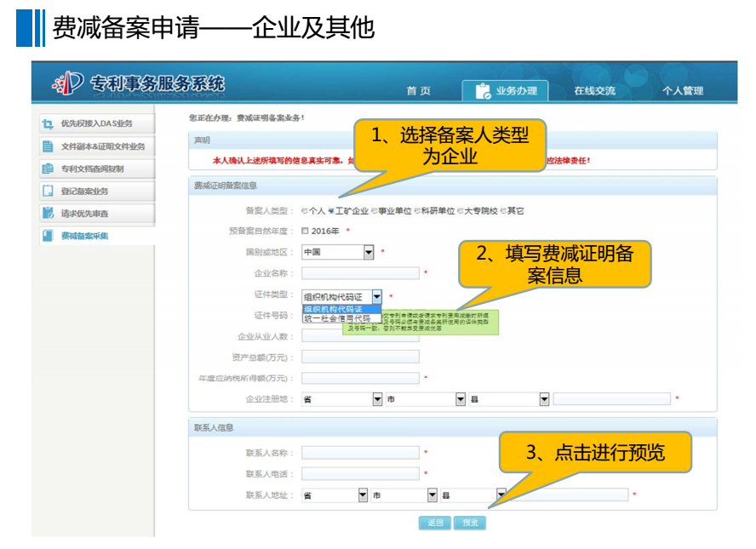Open 企业注册地 province (省) dropdown
This screenshot has width=756, height=549.
pos(342,399)
